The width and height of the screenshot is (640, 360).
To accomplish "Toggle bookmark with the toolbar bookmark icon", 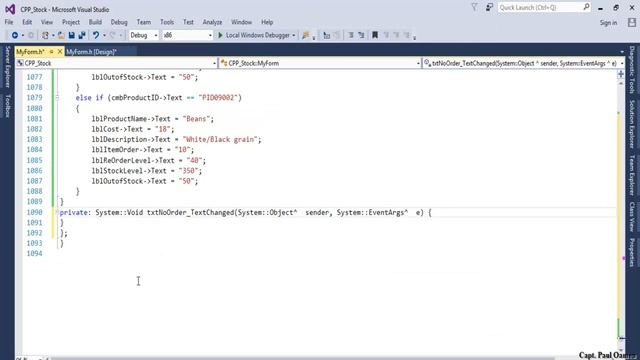I will 375,36.
